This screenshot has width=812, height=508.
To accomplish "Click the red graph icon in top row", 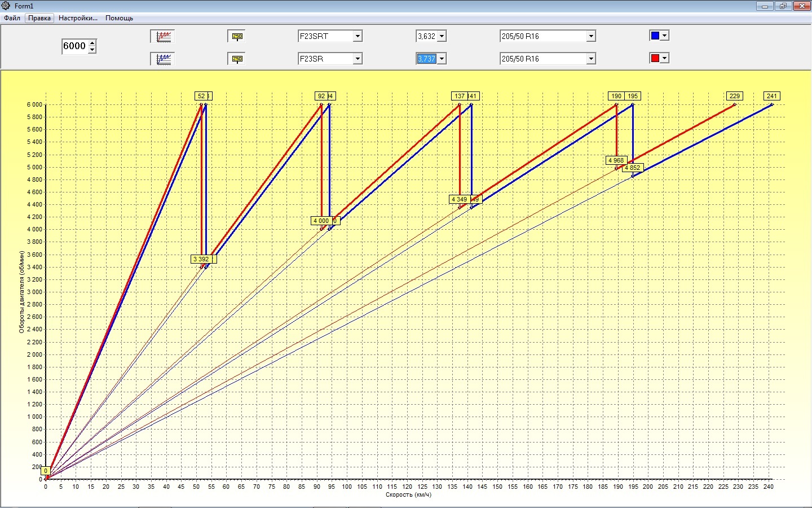I will (x=163, y=37).
